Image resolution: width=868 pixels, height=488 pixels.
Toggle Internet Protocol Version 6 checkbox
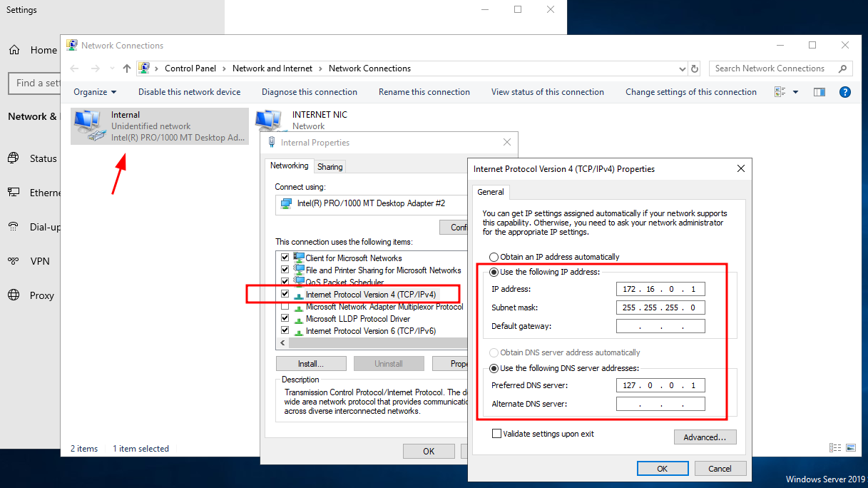(x=285, y=330)
